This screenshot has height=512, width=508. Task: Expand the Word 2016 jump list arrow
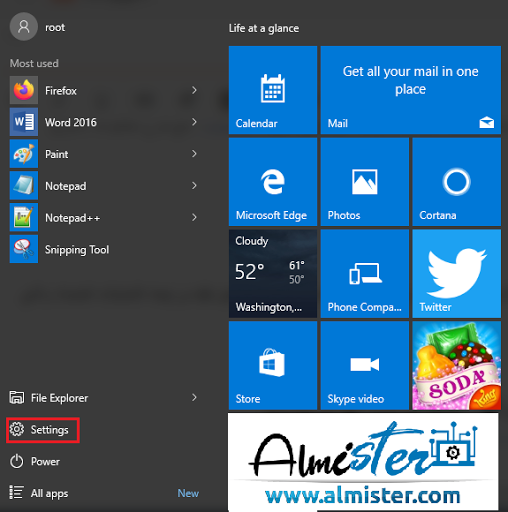[194, 122]
